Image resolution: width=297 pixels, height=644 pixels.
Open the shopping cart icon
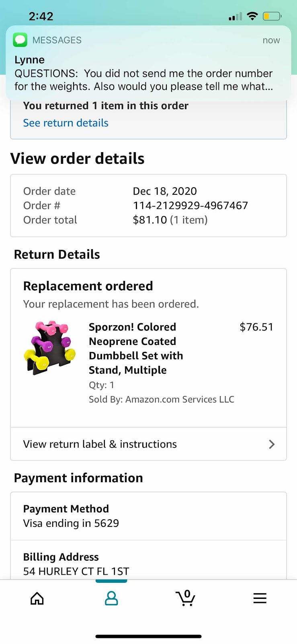pyautogui.click(x=185, y=598)
